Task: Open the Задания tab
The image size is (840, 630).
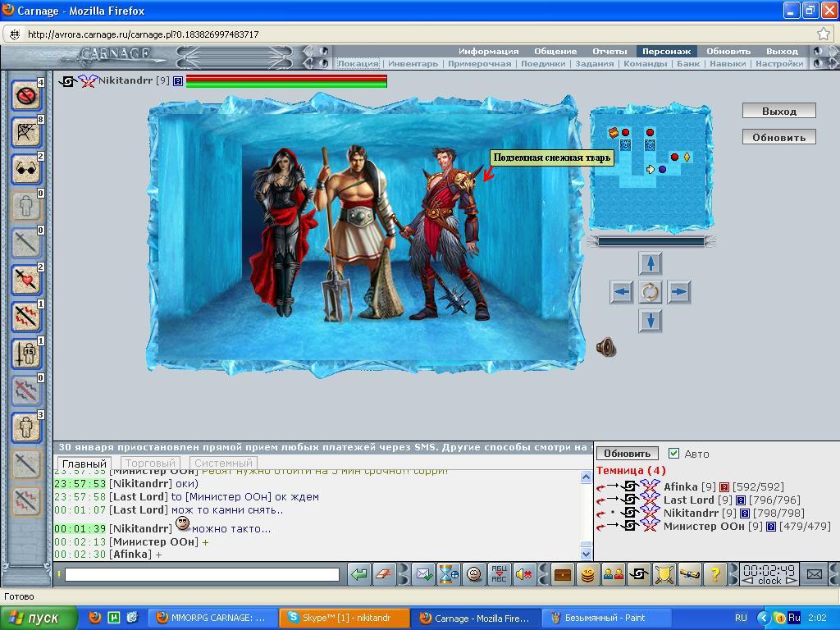Action: coord(595,64)
